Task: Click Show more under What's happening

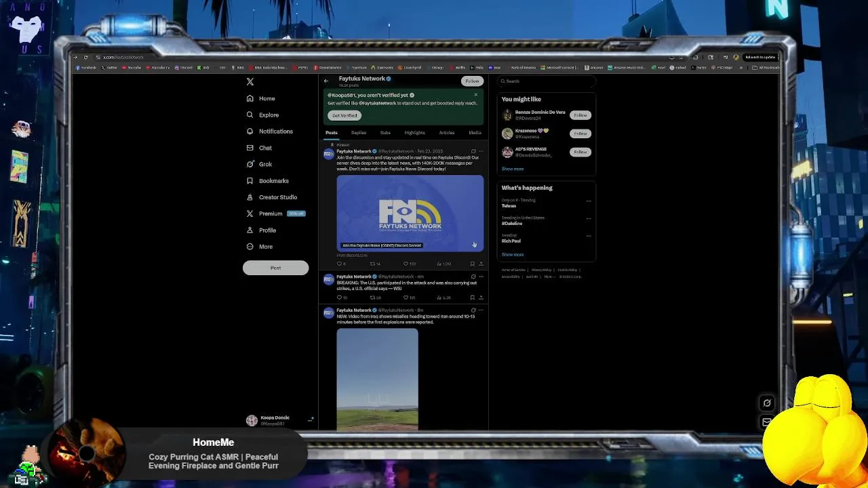Action: 513,255
